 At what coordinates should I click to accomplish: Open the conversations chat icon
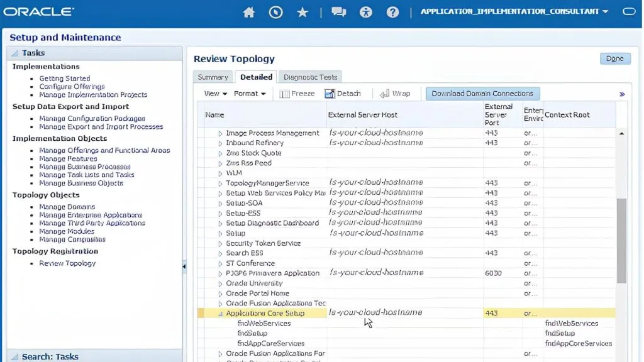click(338, 12)
